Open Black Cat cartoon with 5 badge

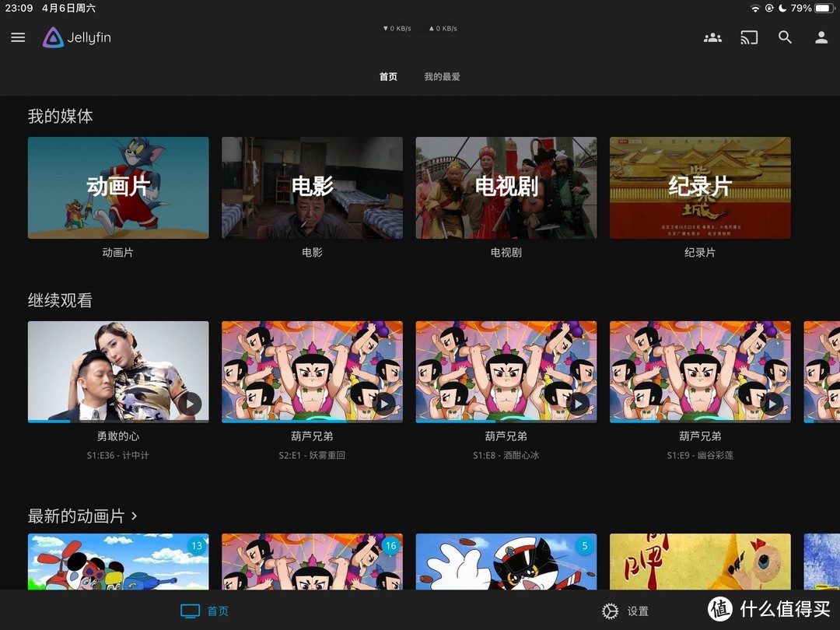[506, 562]
